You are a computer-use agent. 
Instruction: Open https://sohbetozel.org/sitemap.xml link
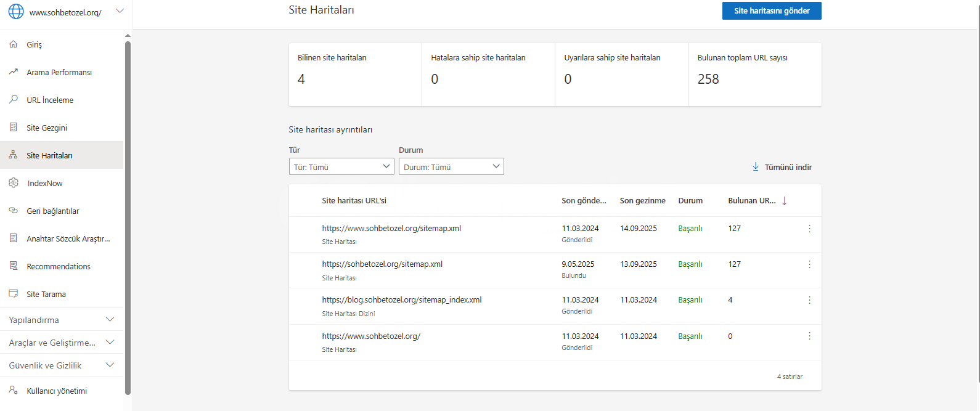[x=382, y=264]
